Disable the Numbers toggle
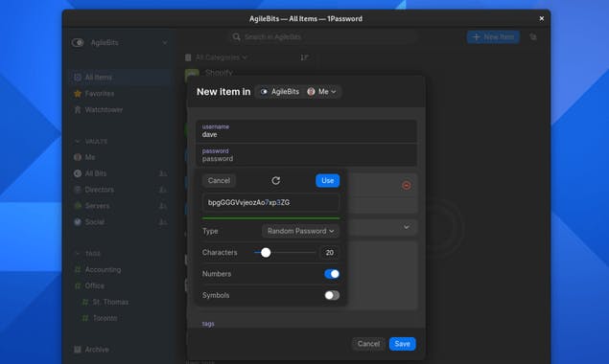 click(332, 274)
